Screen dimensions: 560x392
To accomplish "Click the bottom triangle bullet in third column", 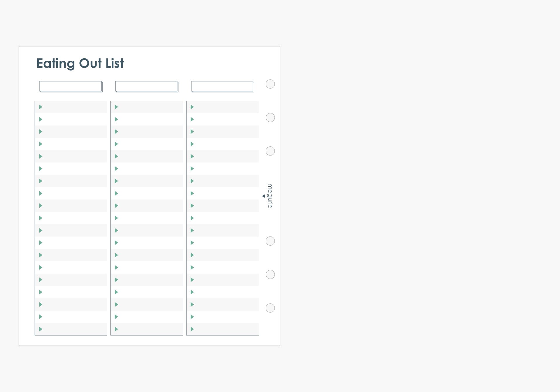I will (192, 329).
